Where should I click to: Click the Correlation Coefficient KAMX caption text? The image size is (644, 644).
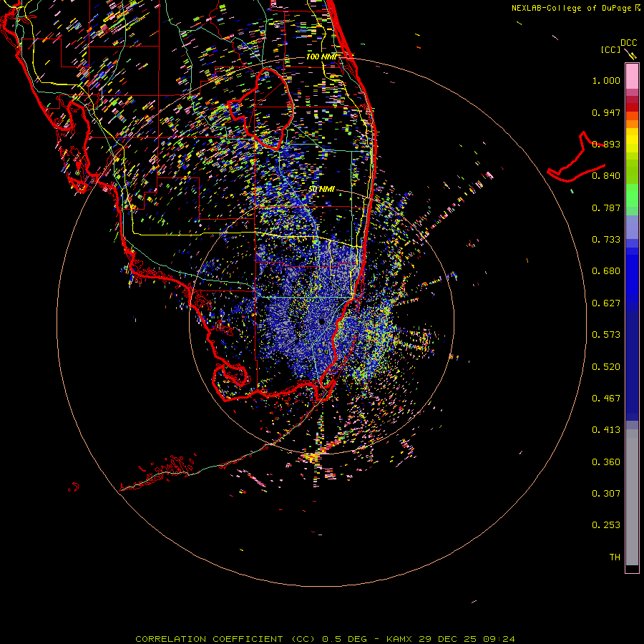pyautogui.click(x=325, y=639)
